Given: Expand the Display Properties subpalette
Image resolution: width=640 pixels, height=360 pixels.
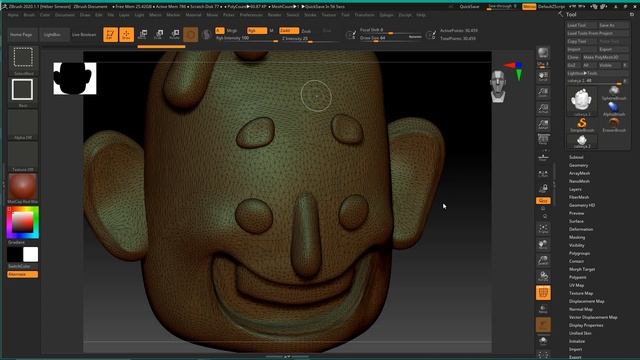Looking at the screenshot, I should click(586, 325).
